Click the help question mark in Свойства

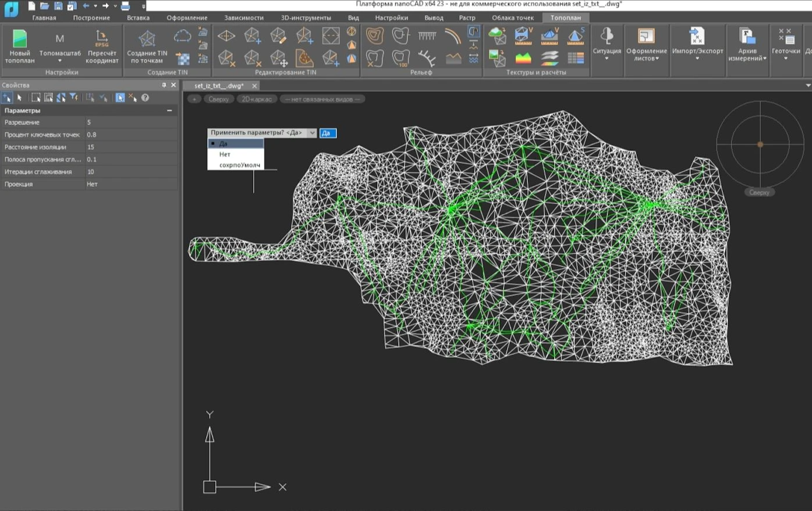point(146,98)
